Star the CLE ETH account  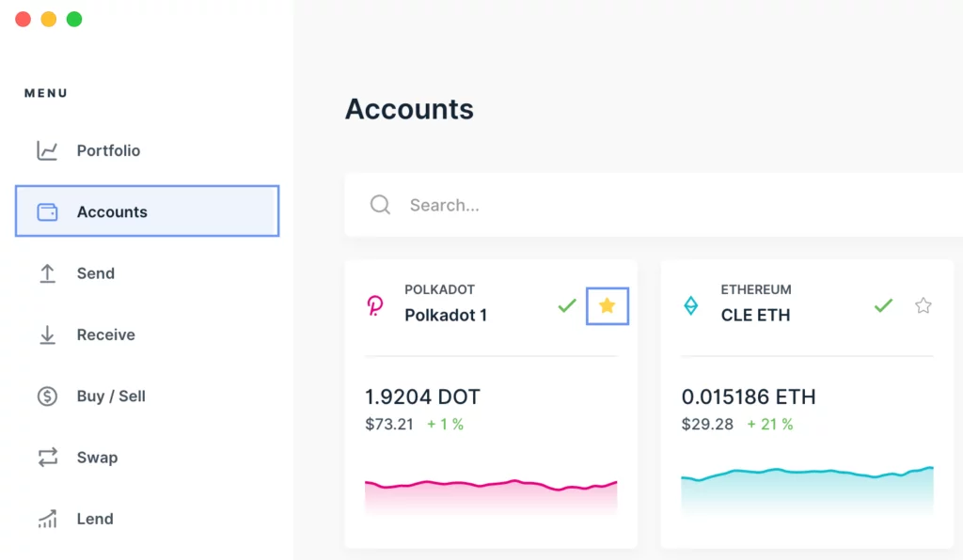tap(923, 304)
